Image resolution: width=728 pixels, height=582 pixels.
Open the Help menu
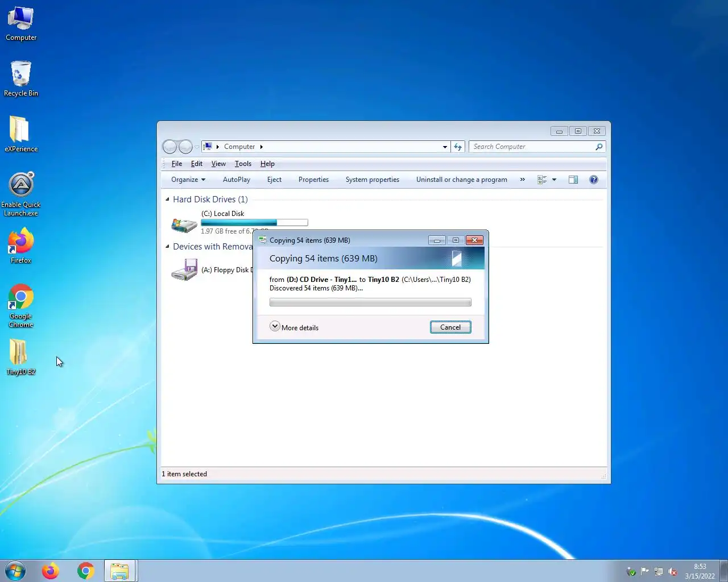(x=267, y=164)
